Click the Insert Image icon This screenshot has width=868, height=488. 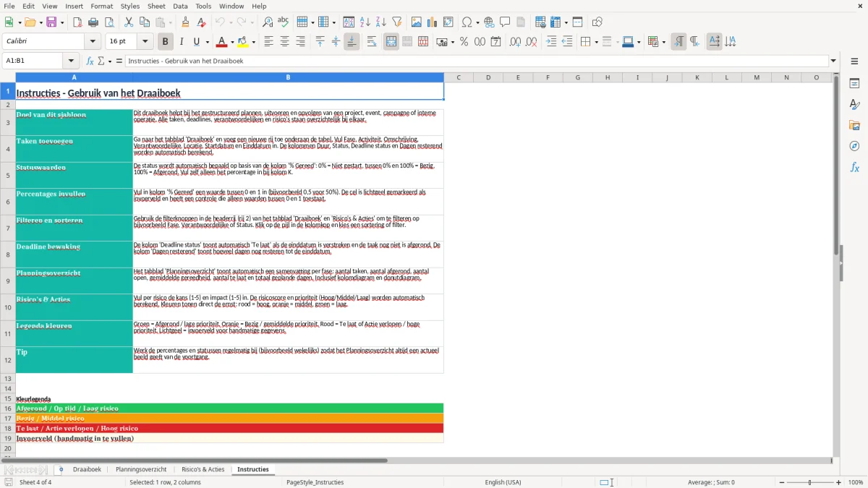click(x=417, y=22)
